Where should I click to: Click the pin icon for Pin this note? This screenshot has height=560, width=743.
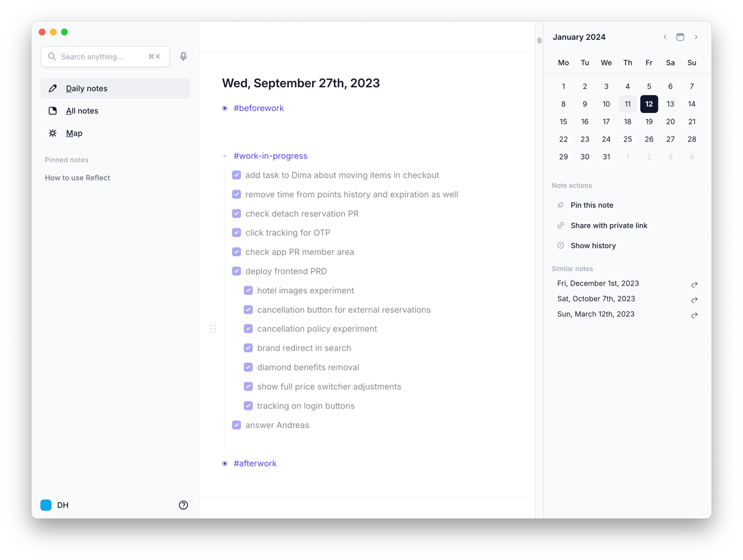click(561, 205)
